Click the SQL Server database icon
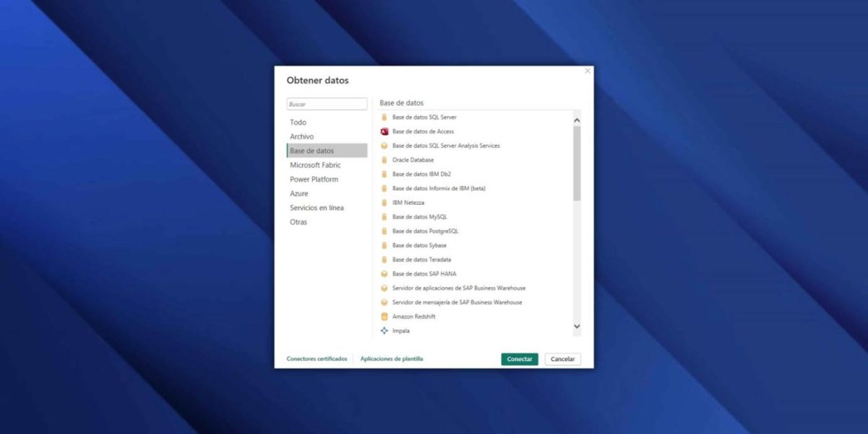Viewport: 868px width, 434px height. [x=384, y=117]
